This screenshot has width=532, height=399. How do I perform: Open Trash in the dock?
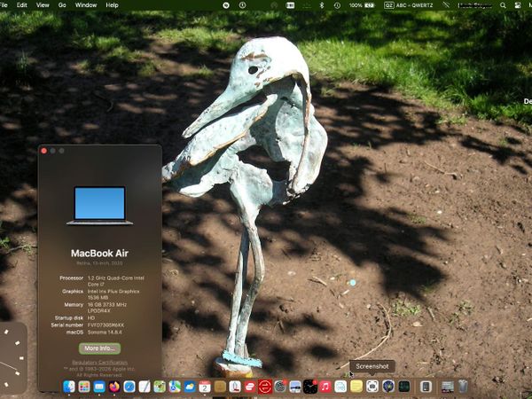point(463,387)
